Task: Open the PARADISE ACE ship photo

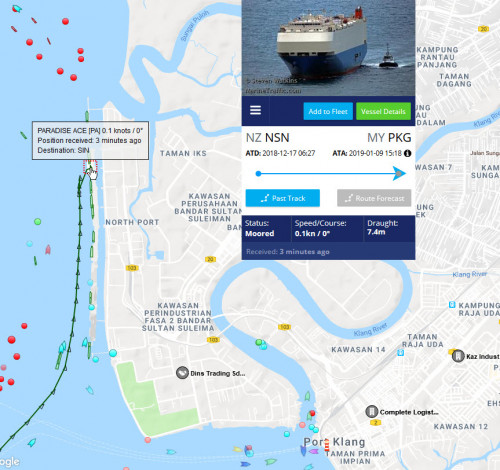Action: pyautogui.click(x=328, y=48)
